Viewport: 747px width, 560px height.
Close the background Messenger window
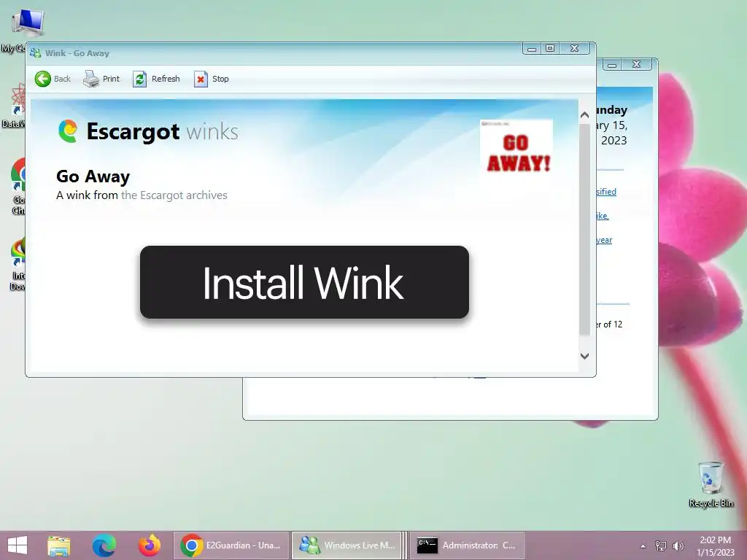pos(636,64)
